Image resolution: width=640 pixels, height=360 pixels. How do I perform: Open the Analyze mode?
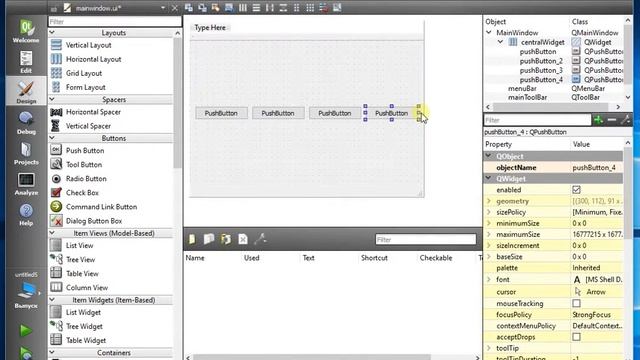[26, 184]
